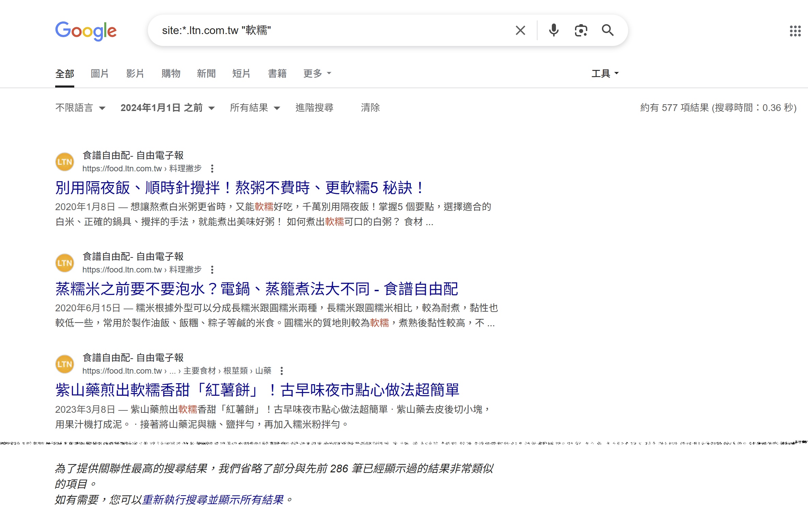
Task: Open the 短片 tab
Action: [x=242, y=74]
